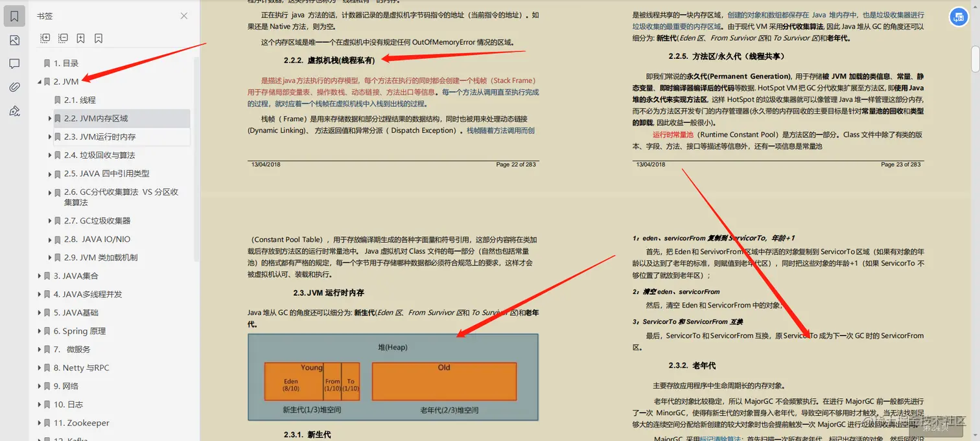Screen dimensions: 980x441
Task: Expand the '2.2. JVM内存区域' bookmark
Action: coord(50,119)
